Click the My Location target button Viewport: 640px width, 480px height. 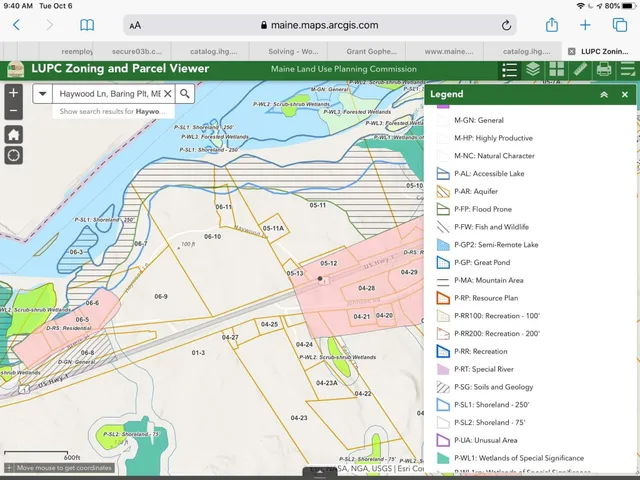pyautogui.click(x=13, y=155)
